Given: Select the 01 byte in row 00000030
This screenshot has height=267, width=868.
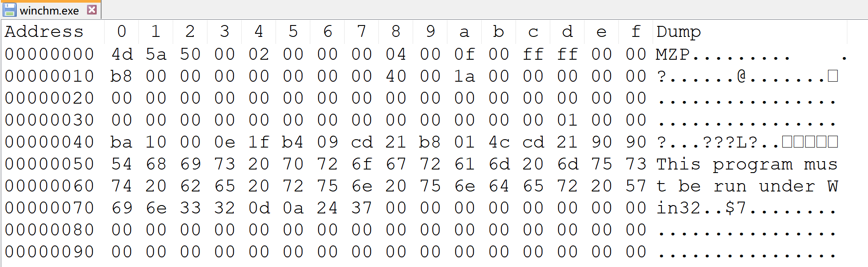Looking at the screenshot, I should (x=567, y=120).
